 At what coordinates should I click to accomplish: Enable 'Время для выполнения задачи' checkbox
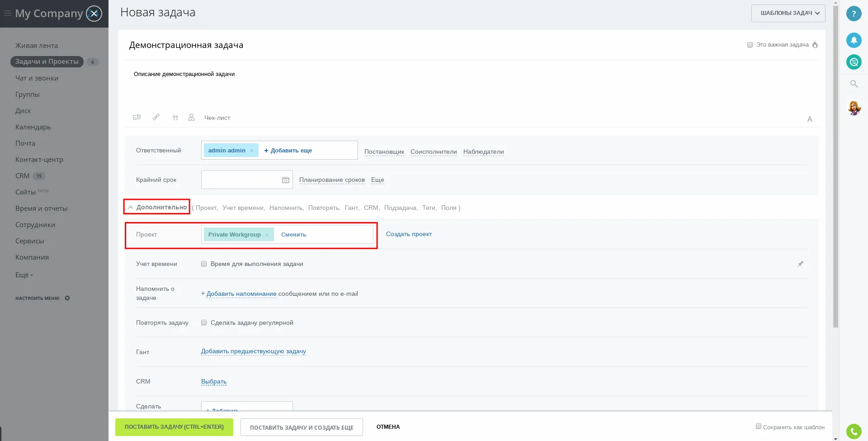click(x=204, y=264)
